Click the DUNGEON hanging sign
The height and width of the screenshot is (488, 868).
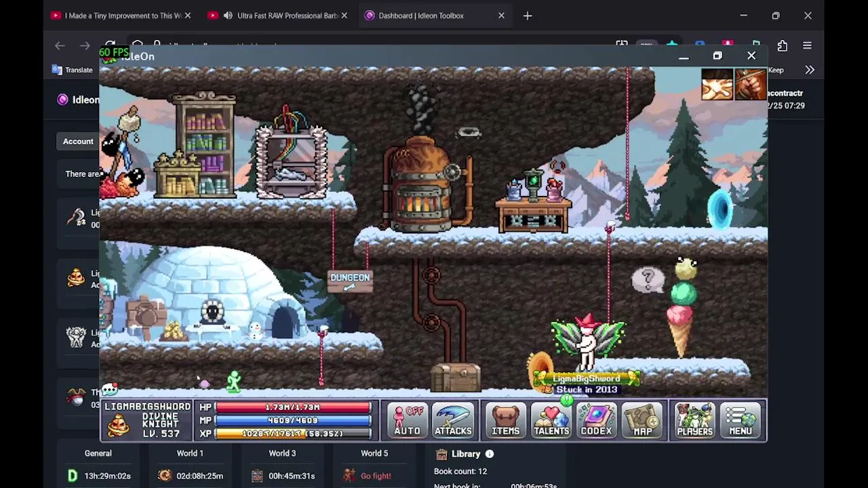[350, 281]
